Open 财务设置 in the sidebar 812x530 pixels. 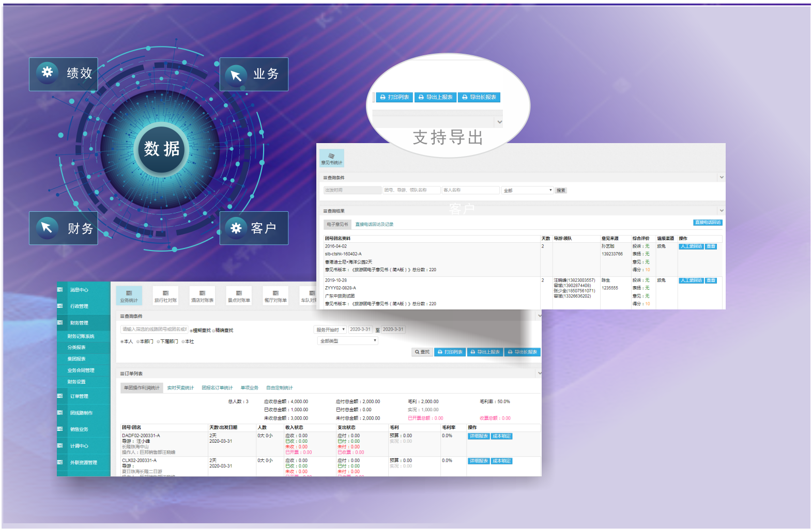[x=76, y=382]
